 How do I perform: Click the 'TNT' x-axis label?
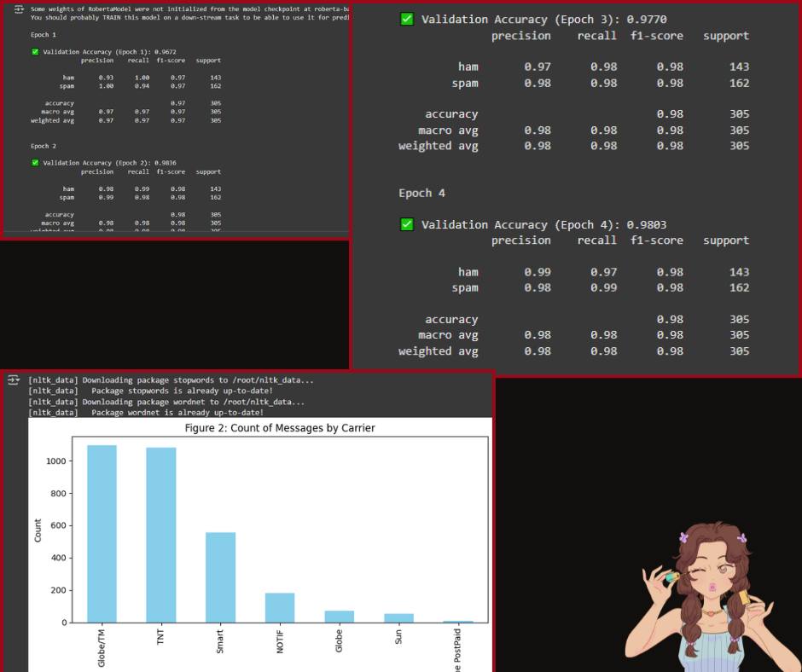160,637
